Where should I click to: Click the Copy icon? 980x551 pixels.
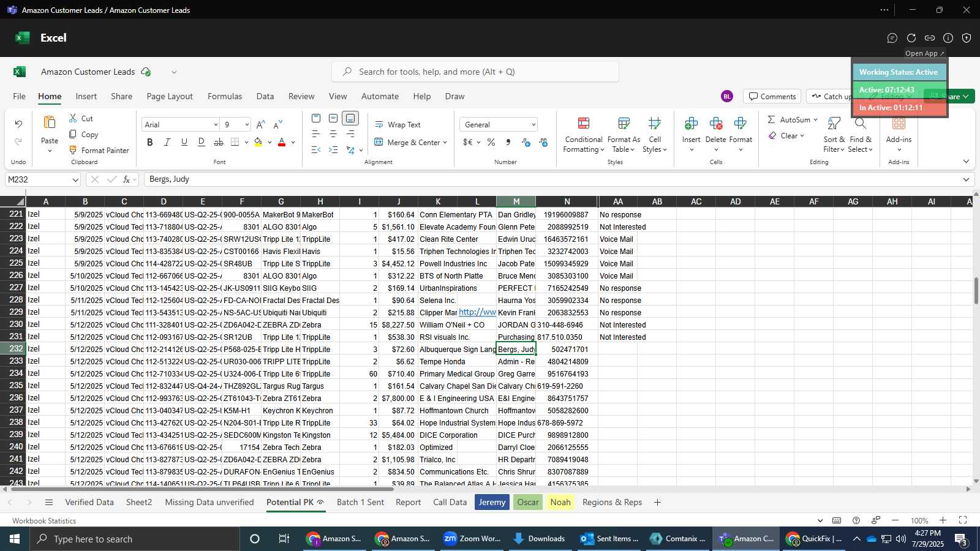(73, 134)
